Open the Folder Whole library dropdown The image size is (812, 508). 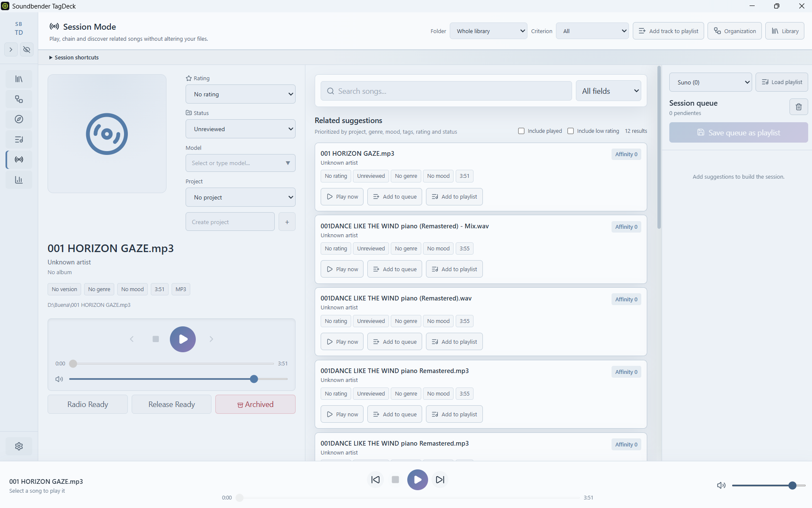(488, 31)
